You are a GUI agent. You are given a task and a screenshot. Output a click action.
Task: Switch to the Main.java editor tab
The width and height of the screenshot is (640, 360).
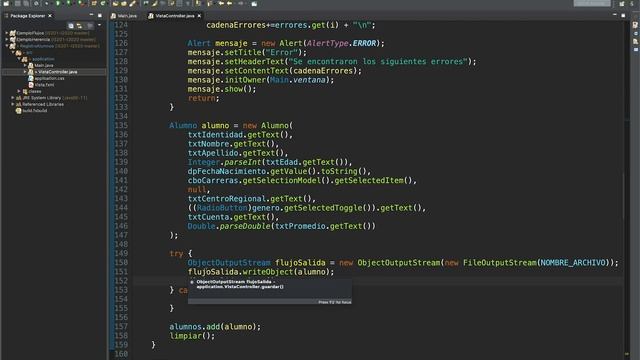(124, 16)
